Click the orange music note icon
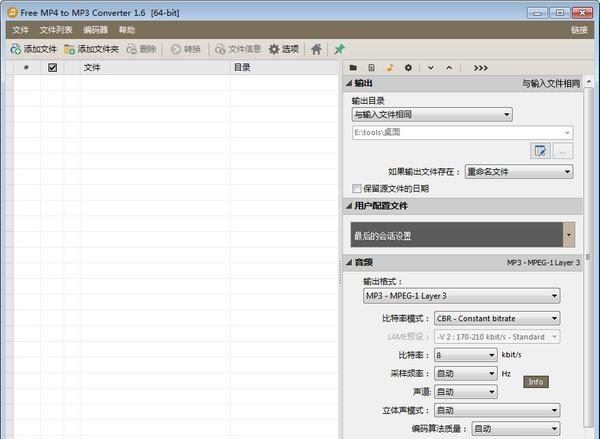The height and width of the screenshot is (439, 600). [x=390, y=68]
